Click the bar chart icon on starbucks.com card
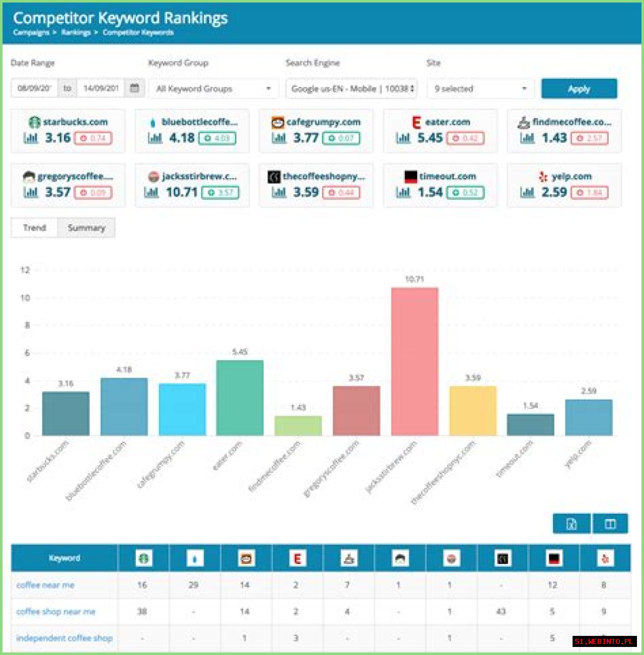The width and height of the screenshot is (644, 655). 31,138
